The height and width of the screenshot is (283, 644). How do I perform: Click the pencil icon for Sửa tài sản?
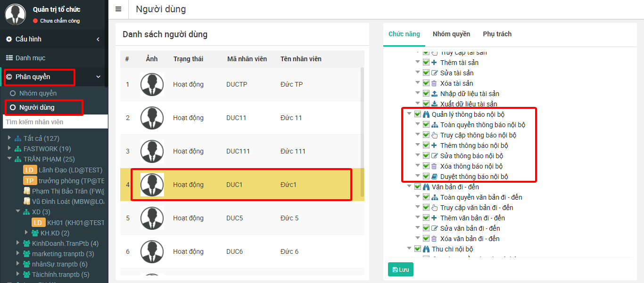[x=434, y=73]
